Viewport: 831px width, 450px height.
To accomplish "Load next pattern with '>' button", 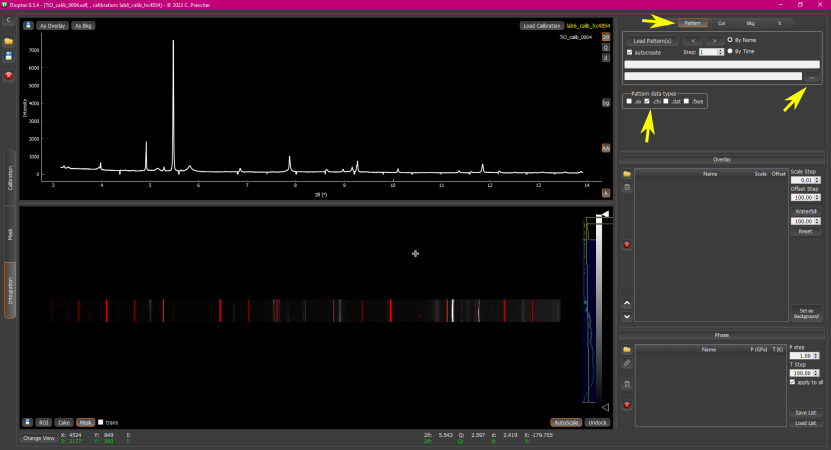I will pyautogui.click(x=714, y=41).
